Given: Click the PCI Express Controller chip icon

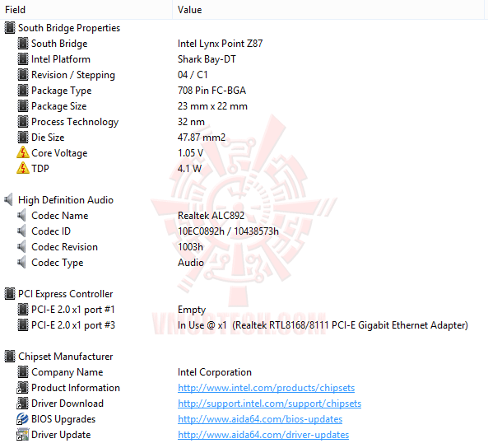Looking at the screenshot, I should [x=10, y=294].
